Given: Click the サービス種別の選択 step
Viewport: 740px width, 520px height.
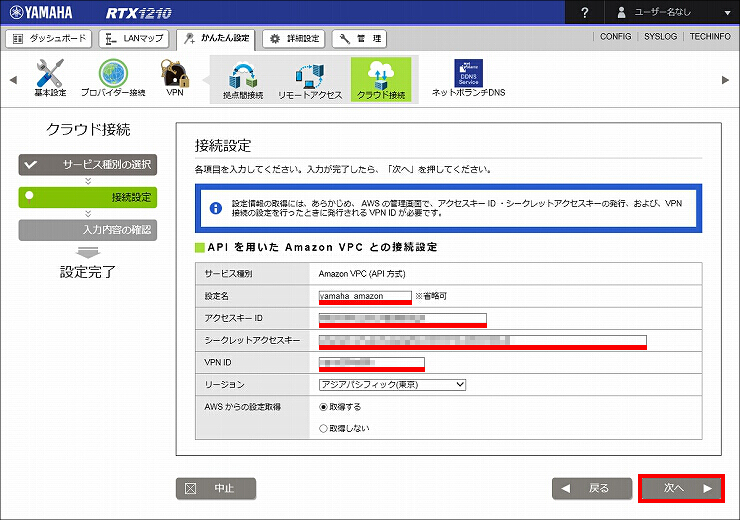Looking at the screenshot, I should click(88, 165).
